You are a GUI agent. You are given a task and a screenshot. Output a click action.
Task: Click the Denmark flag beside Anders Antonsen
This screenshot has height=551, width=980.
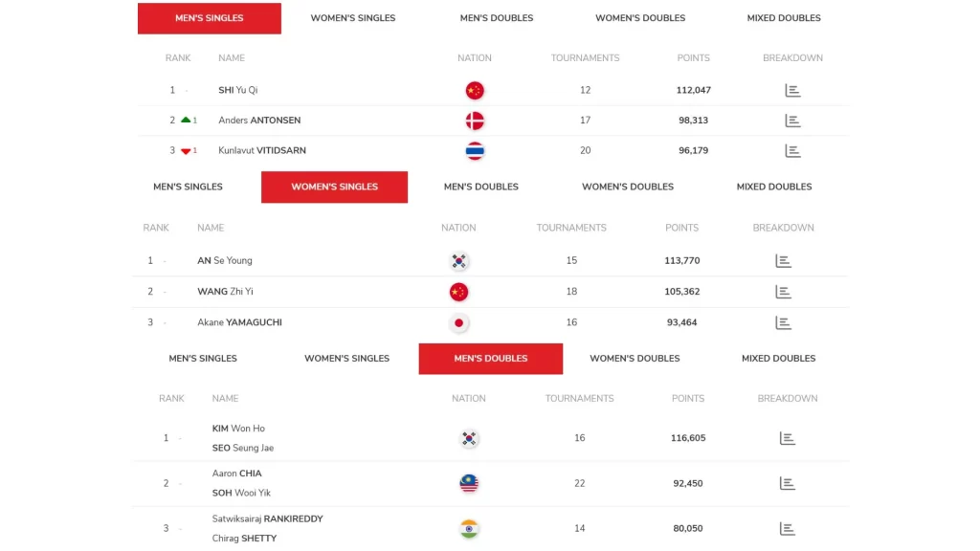[475, 121]
